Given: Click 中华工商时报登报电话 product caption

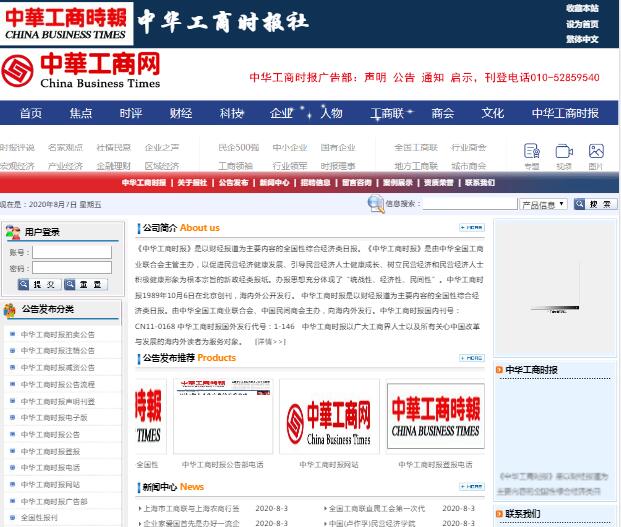Looking at the screenshot, I should tap(435, 465).
